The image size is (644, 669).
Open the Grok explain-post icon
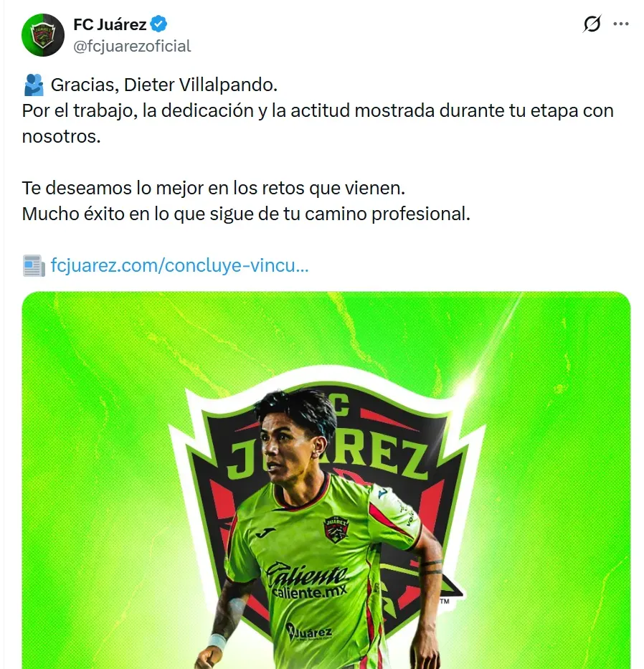pyautogui.click(x=592, y=24)
